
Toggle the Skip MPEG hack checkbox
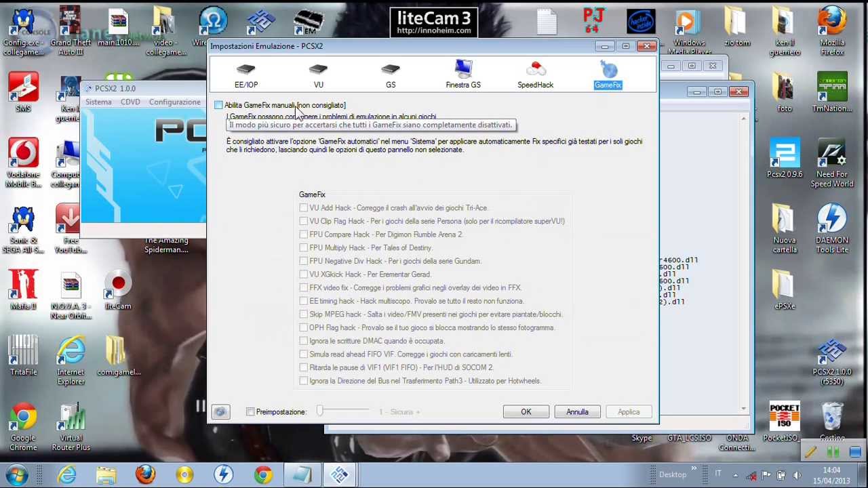(x=303, y=314)
